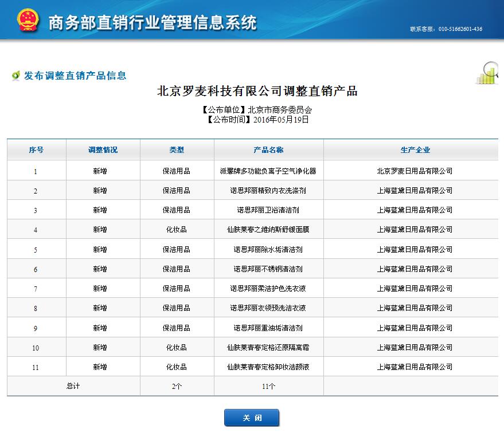Click the 调整情况 column header
Viewport: 504px width, 433px height.
[x=103, y=150]
